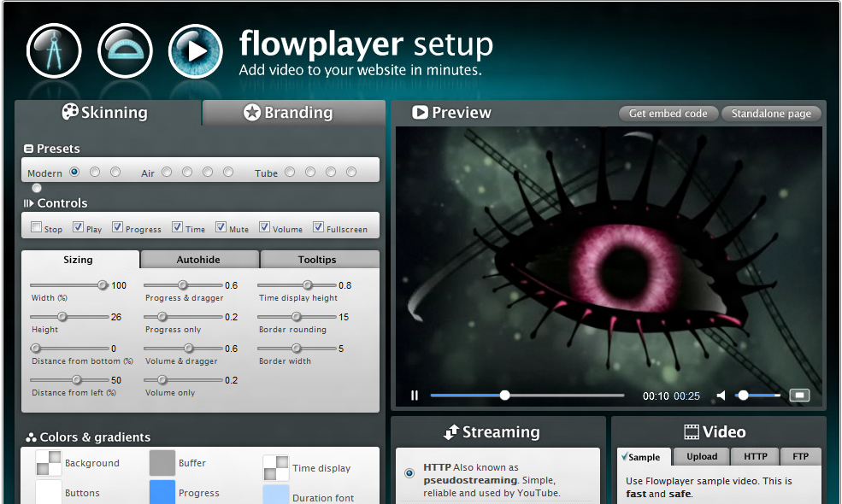Click Get embed code button

(668, 114)
